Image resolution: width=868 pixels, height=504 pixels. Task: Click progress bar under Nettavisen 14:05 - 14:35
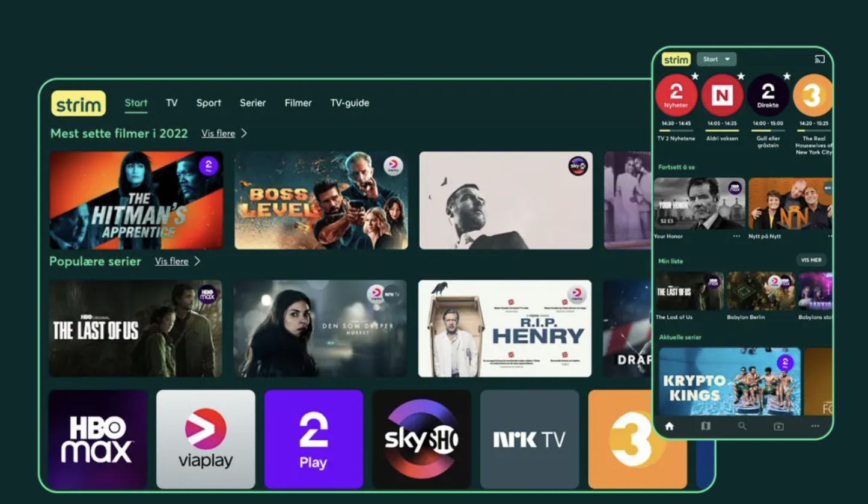click(x=722, y=130)
